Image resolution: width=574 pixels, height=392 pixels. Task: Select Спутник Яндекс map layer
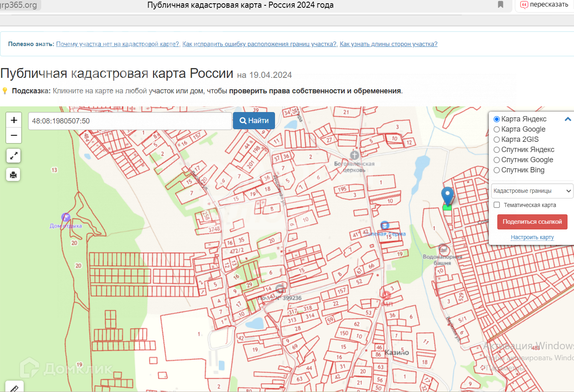coord(497,150)
